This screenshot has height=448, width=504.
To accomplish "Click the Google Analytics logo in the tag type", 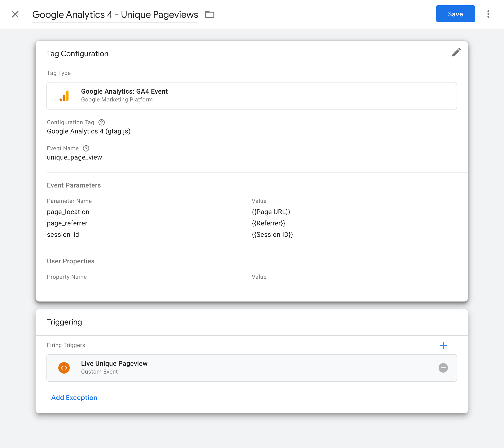I will (64, 96).
